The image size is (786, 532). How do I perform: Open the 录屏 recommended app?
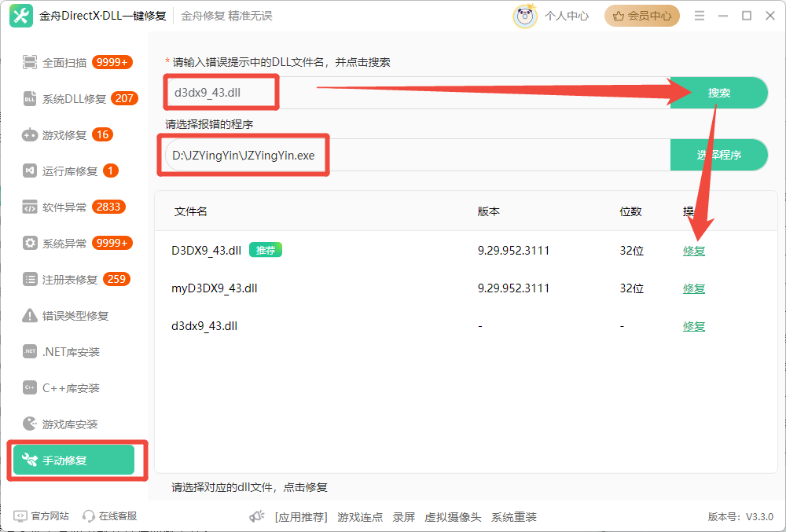click(x=403, y=517)
